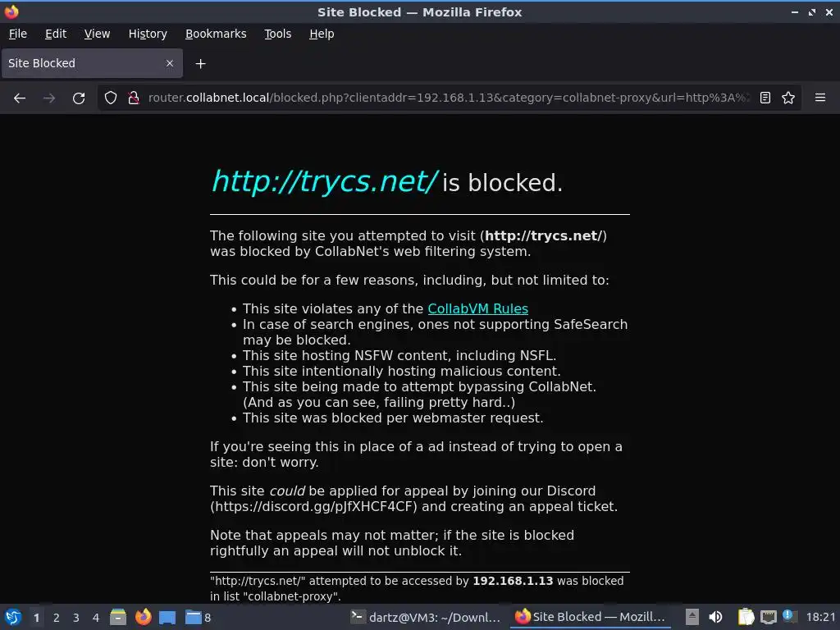Click the address bar URL field
The width and height of the screenshot is (840, 630).
(x=449, y=98)
